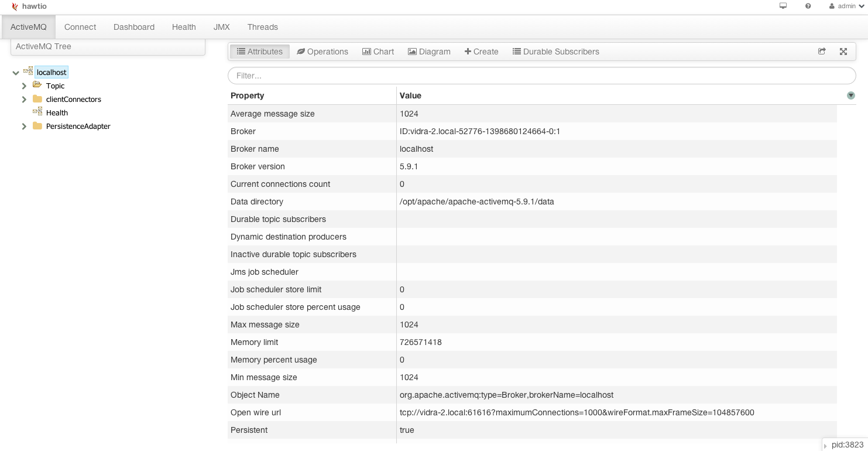The width and height of the screenshot is (868, 451).
Task: Open the help question mark icon
Action: click(808, 6)
